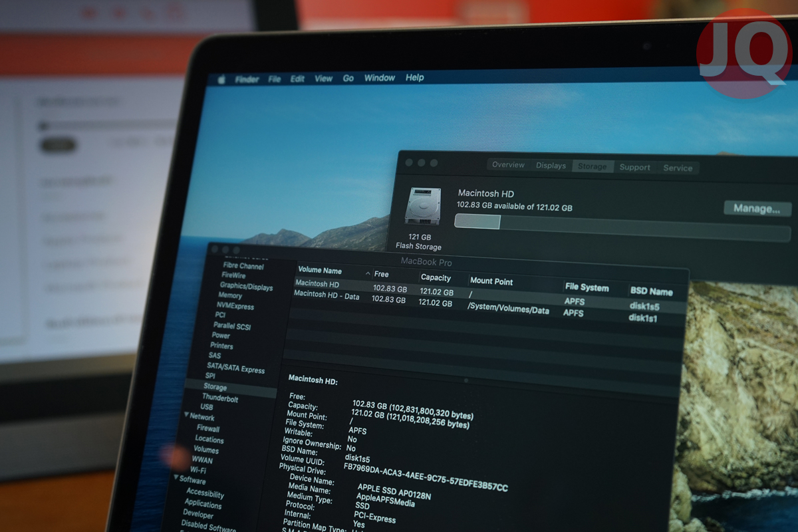
Task: Open the Edit menu
Action: (x=297, y=78)
